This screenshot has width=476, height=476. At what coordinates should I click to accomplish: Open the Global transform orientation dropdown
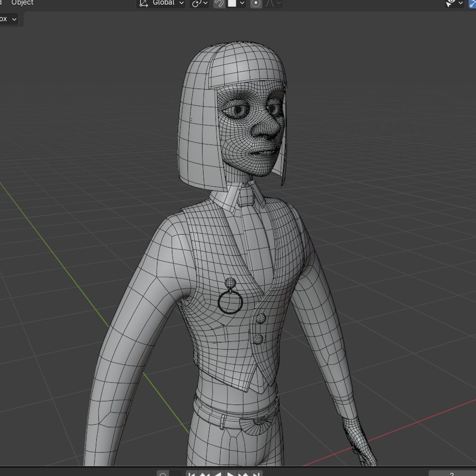(161, 3)
